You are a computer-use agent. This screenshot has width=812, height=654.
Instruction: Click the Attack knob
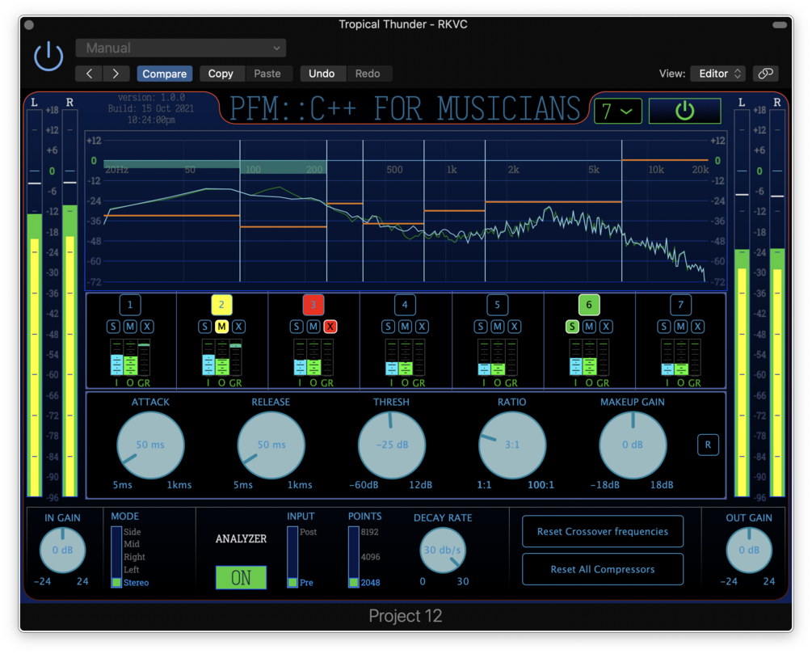point(150,445)
